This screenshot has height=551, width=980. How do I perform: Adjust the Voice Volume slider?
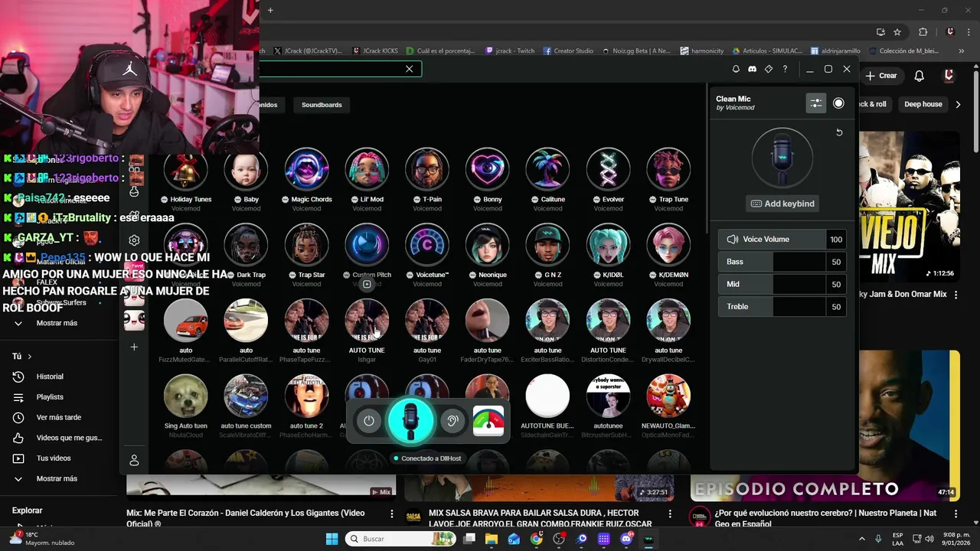[782, 240]
